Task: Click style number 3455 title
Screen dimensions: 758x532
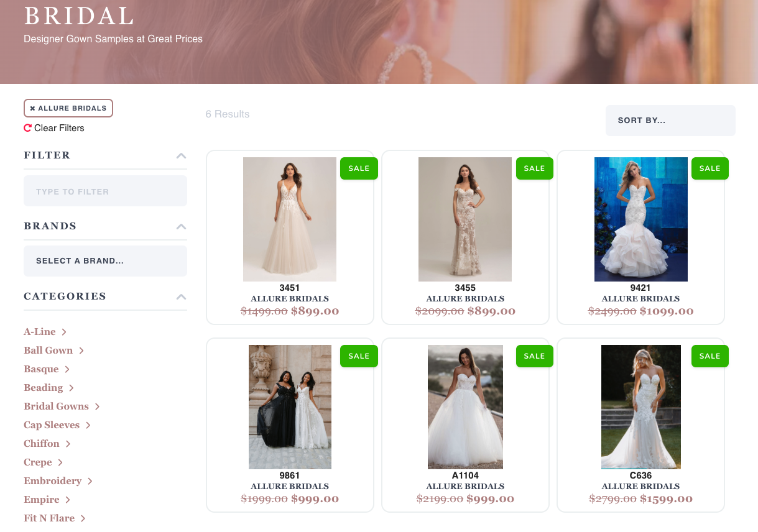Action: (465, 288)
